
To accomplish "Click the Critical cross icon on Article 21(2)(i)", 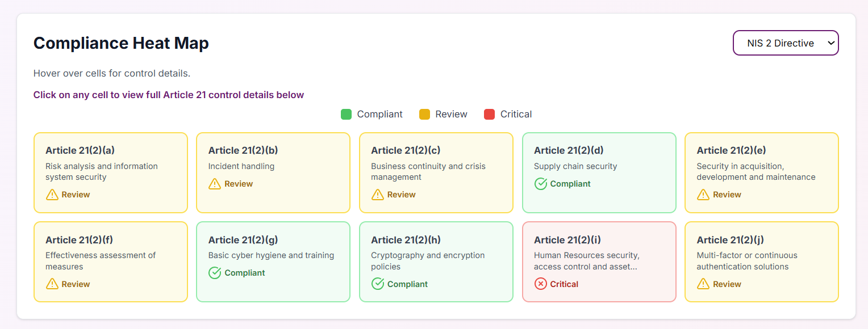I will point(540,284).
